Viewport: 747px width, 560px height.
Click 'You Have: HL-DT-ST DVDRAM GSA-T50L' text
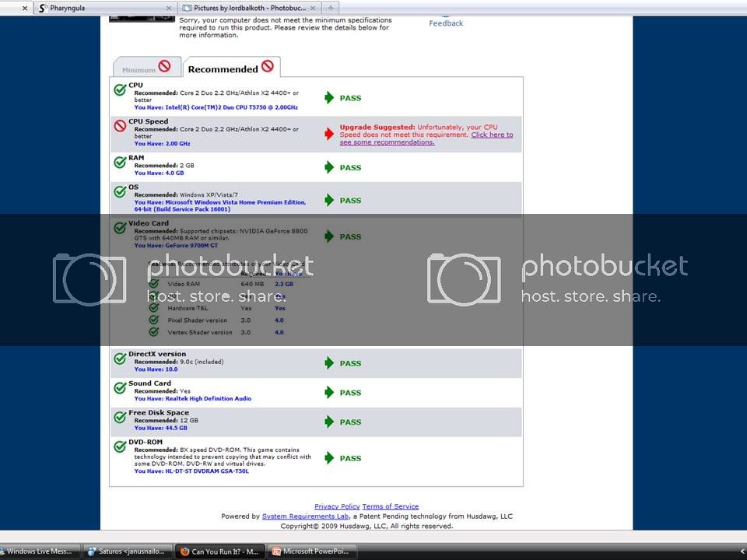pyautogui.click(x=191, y=471)
